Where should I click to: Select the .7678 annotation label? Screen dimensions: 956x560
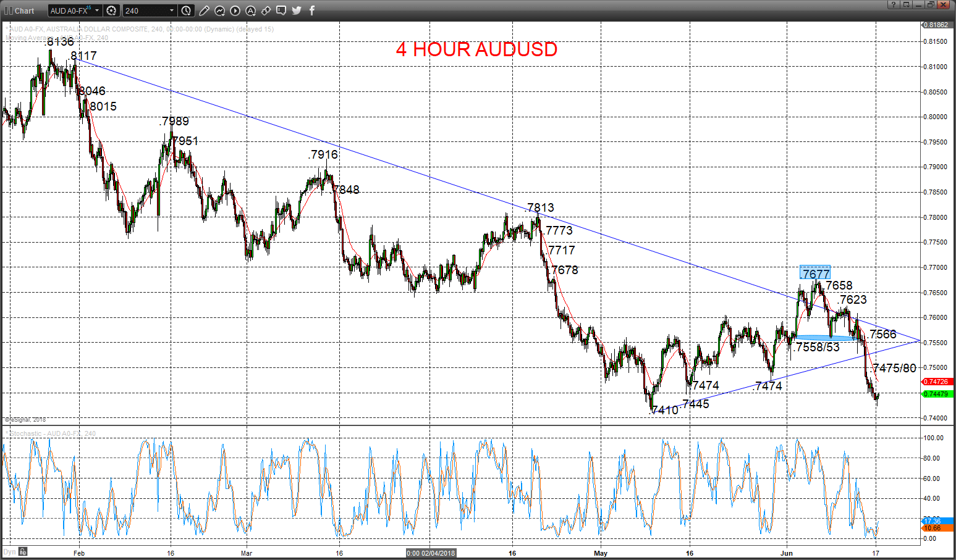[564, 270]
